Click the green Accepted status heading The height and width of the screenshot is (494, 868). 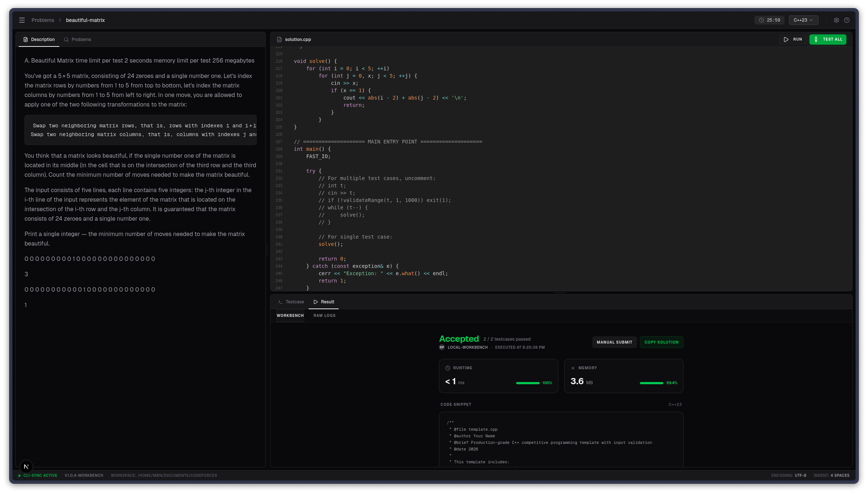pyautogui.click(x=459, y=339)
